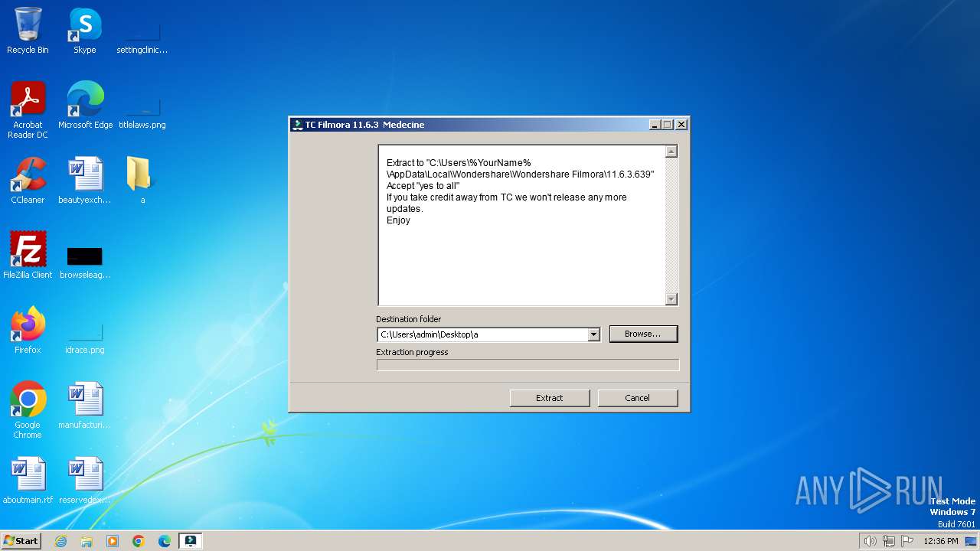980x551 pixels.
Task: Open Windows Explorer from the taskbar
Action: tap(87, 541)
